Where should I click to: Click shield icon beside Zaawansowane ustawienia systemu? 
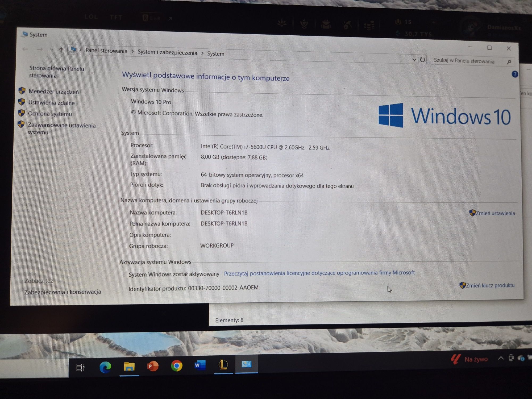pyautogui.click(x=21, y=124)
